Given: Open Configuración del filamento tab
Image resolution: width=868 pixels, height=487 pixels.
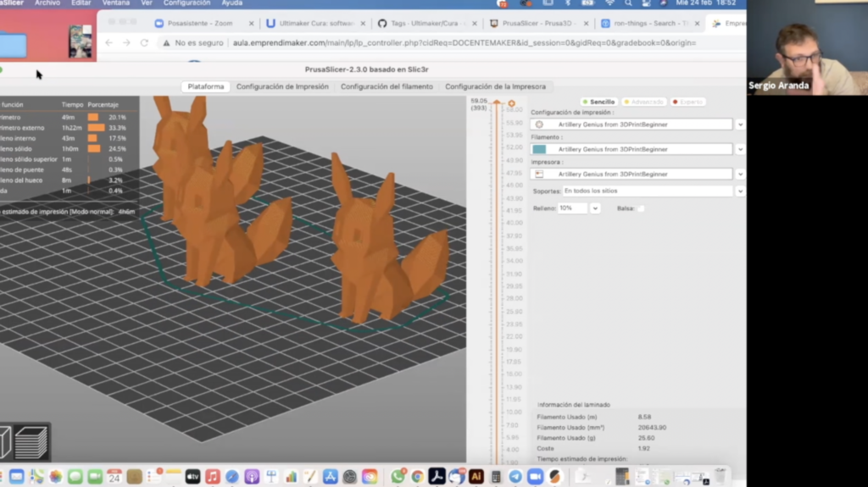Looking at the screenshot, I should (387, 86).
